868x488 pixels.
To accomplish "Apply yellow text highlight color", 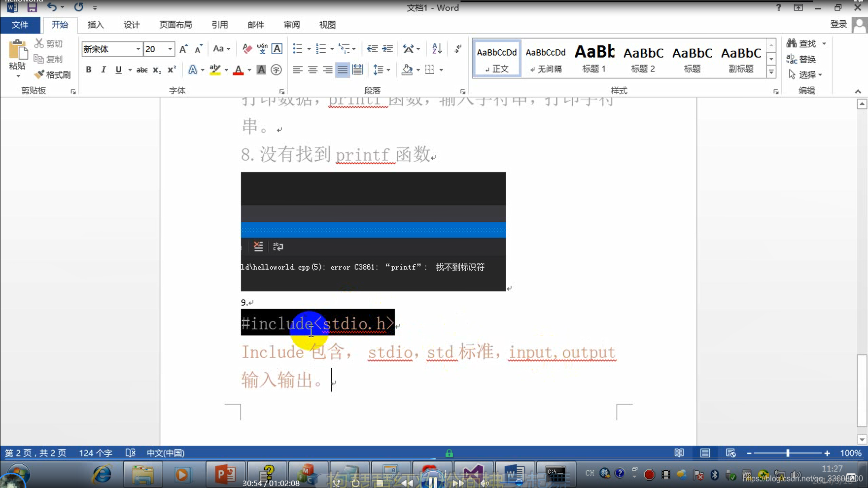I will [x=214, y=70].
